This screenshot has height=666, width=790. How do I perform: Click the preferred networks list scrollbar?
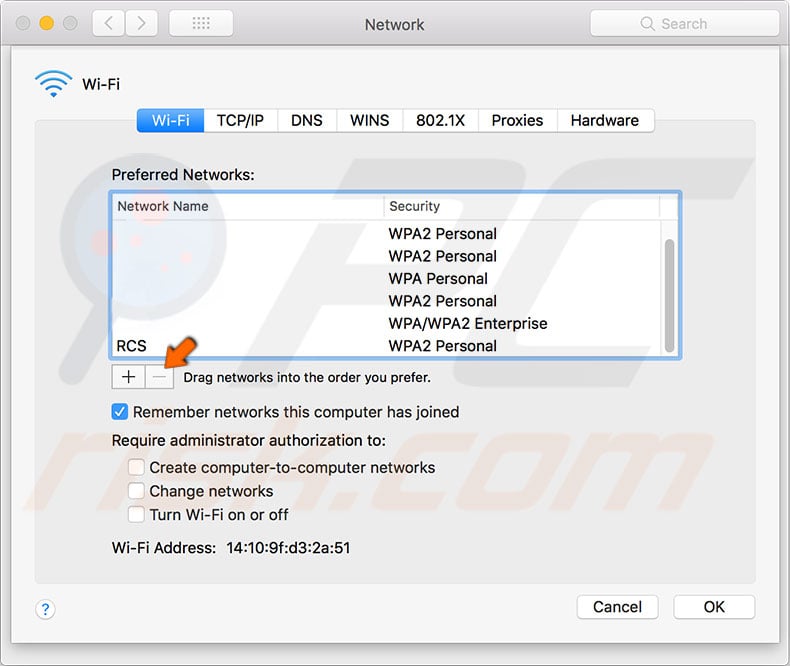pyautogui.click(x=669, y=296)
